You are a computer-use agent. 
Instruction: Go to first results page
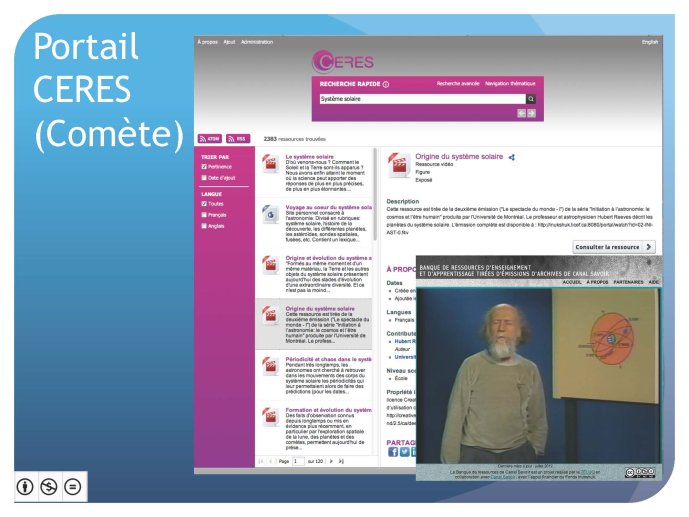tap(261, 461)
